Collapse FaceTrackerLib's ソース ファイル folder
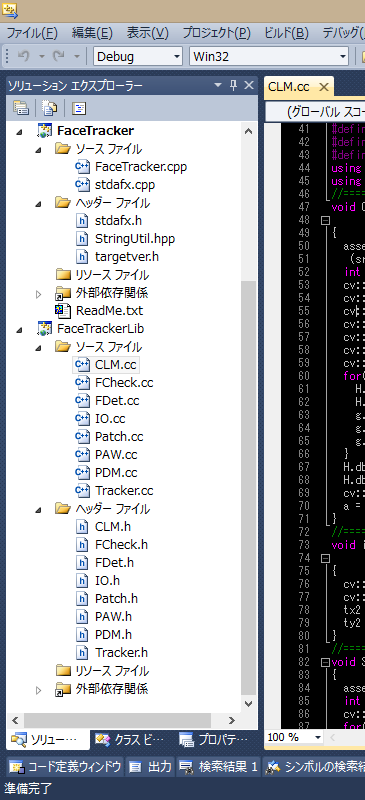This screenshot has width=365, height=800. click(38, 348)
